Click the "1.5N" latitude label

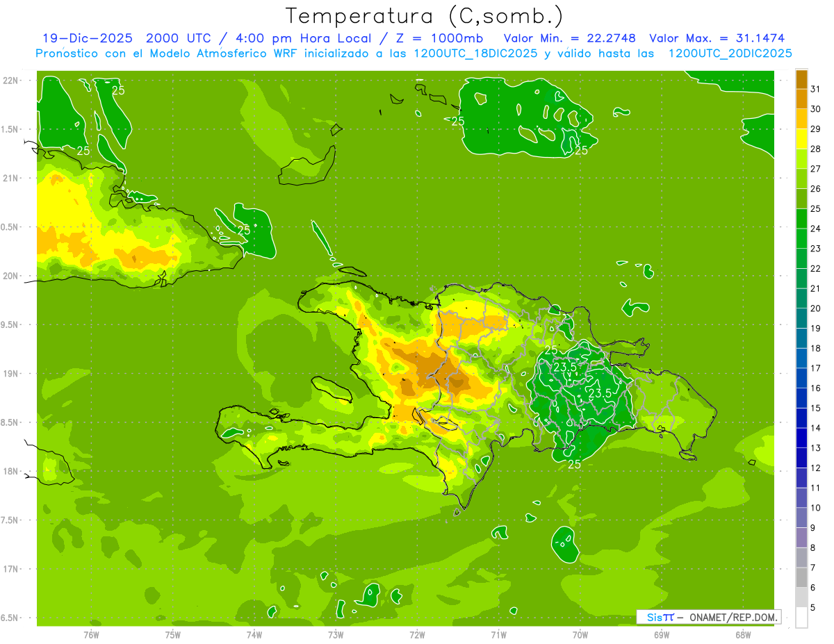coord(10,129)
